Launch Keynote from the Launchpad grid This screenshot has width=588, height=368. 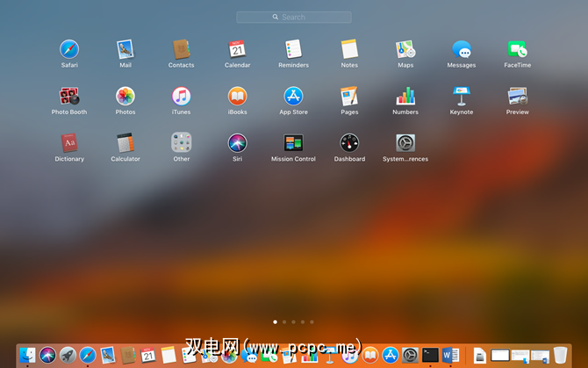[462, 96]
